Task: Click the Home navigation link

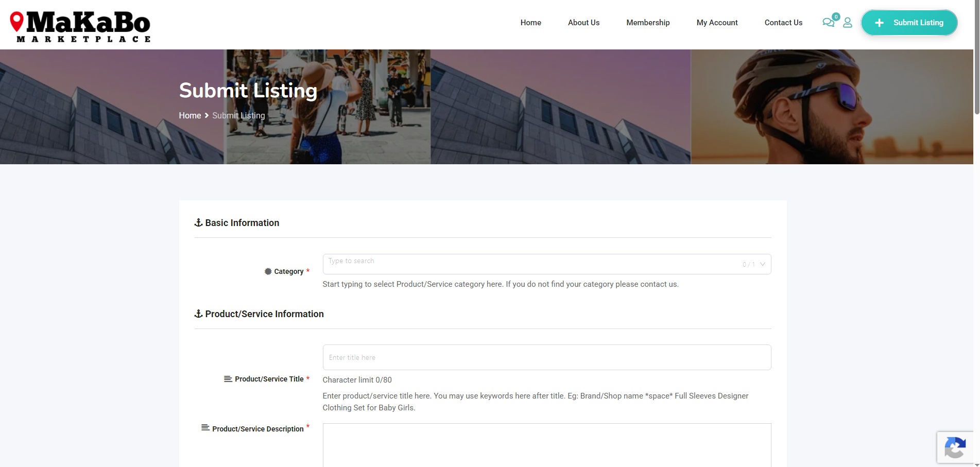Action: tap(530, 23)
